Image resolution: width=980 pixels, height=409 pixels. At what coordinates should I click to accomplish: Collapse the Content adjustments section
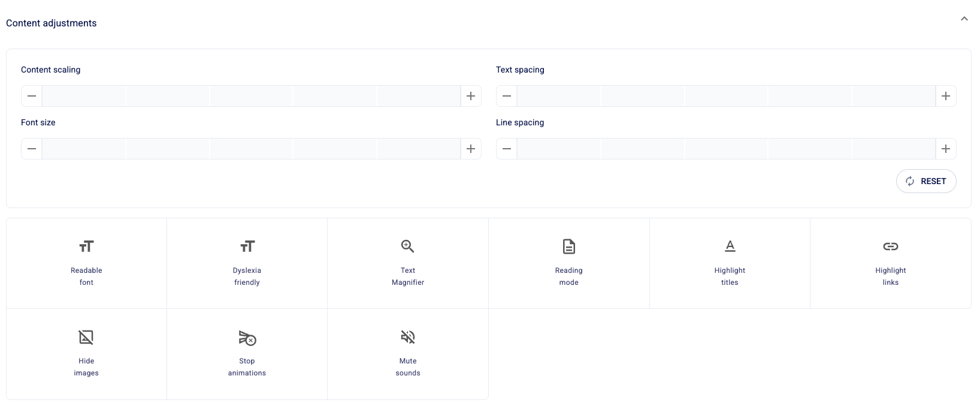[x=964, y=19]
